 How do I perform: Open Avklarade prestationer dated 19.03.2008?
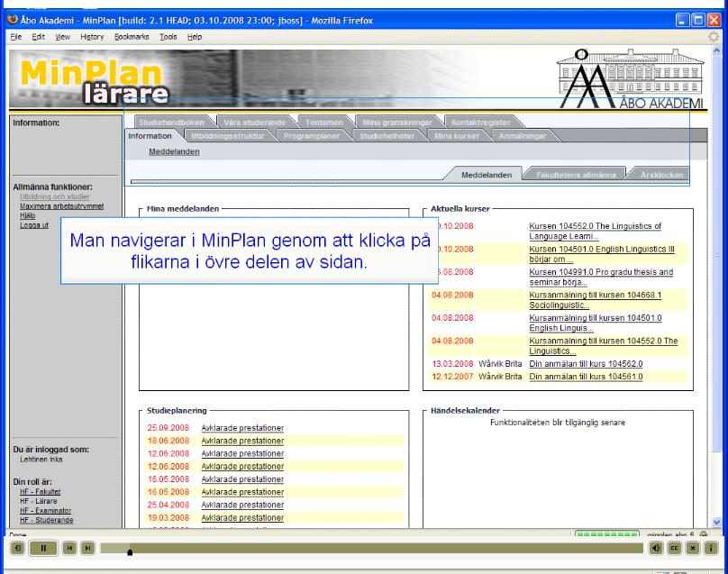pos(242,517)
